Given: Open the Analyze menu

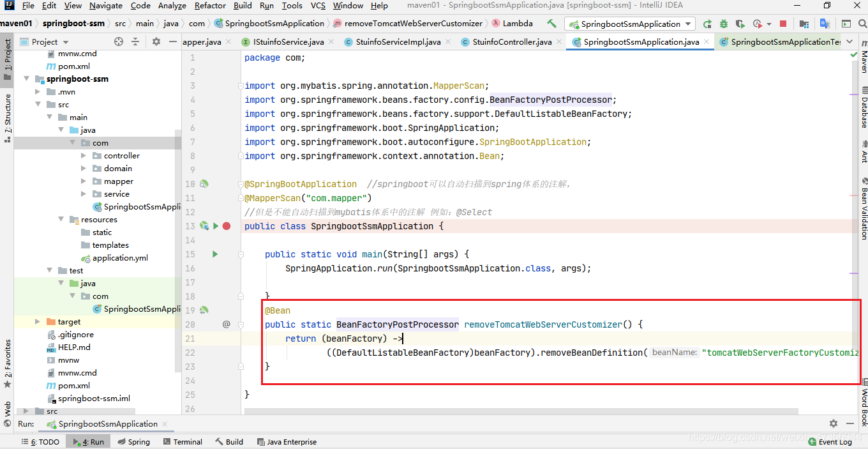Looking at the screenshot, I should coord(172,6).
